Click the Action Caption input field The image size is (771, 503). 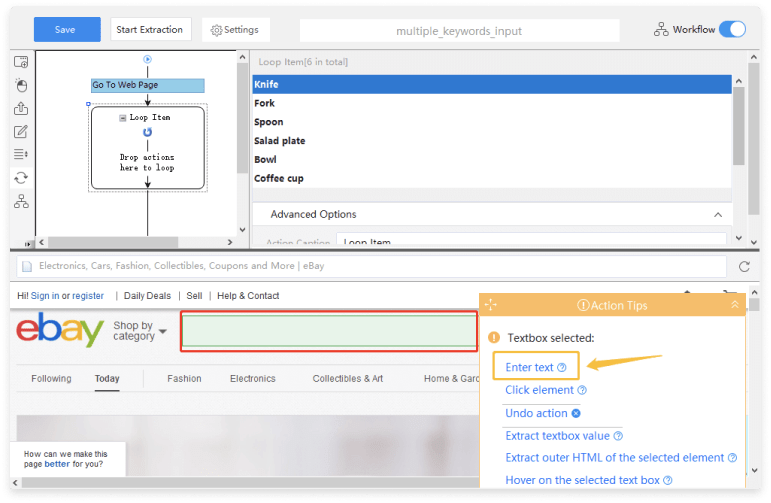point(531,239)
